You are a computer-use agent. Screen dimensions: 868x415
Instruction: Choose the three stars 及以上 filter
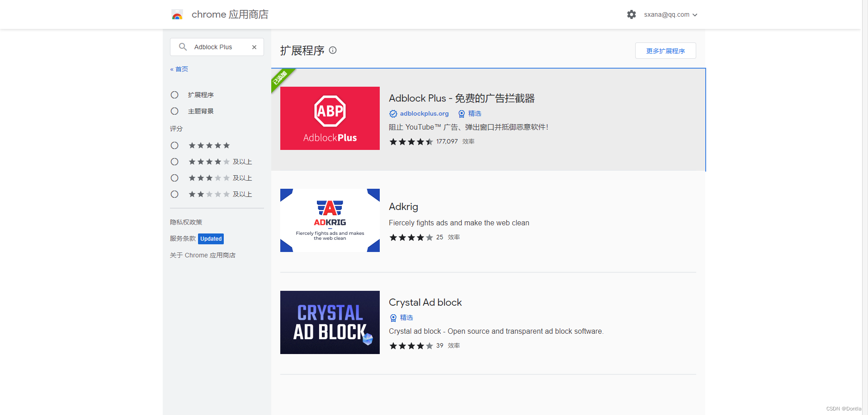click(175, 178)
